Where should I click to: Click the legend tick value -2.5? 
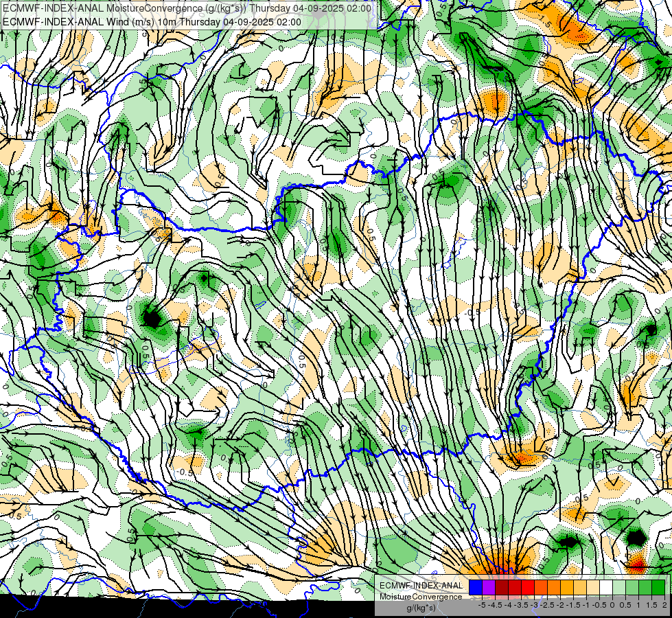click(x=547, y=605)
